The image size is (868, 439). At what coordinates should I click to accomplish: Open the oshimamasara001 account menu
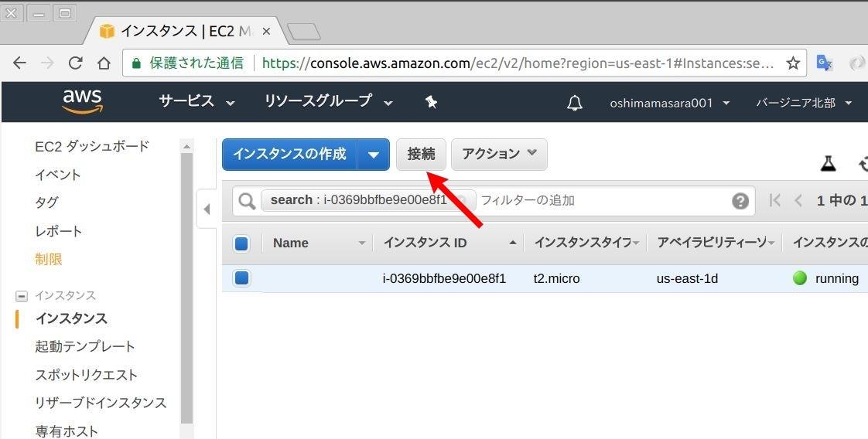pos(669,103)
